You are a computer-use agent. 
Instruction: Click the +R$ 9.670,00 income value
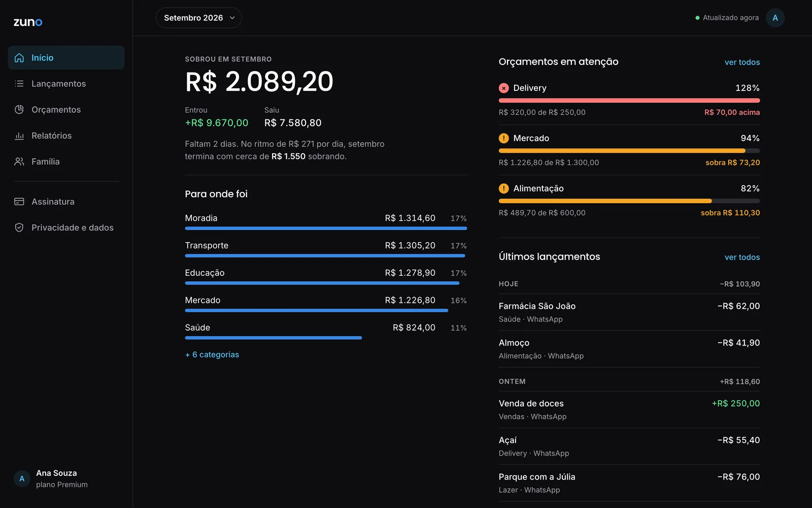pyautogui.click(x=217, y=123)
